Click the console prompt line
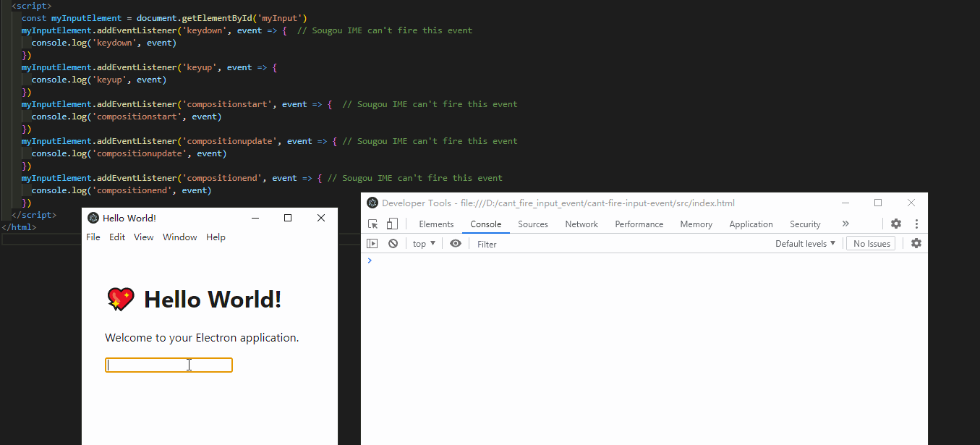The height and width of the screenshot is (445, 980). 644,260
